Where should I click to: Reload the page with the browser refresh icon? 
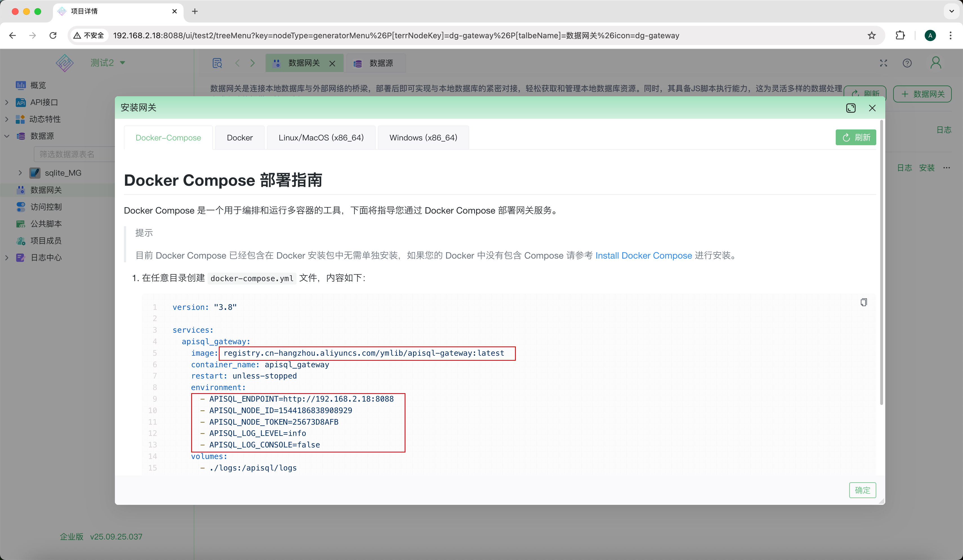tap(53, 35)
